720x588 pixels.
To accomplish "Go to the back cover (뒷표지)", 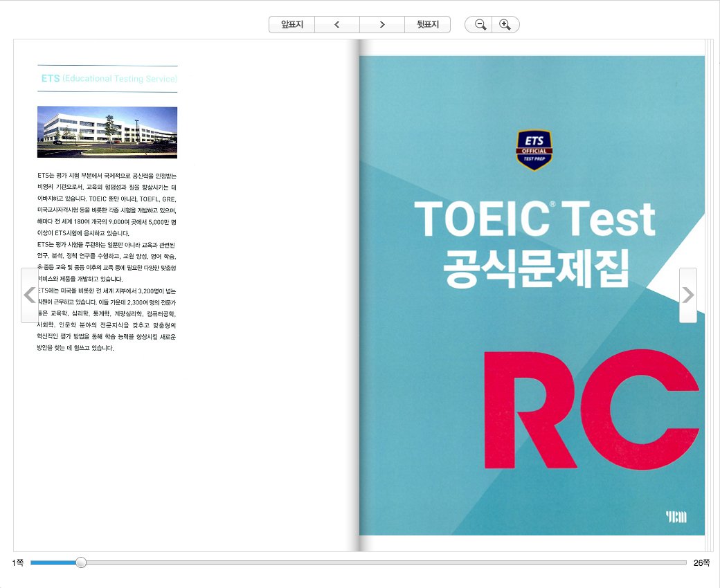I will pos(428,24).
